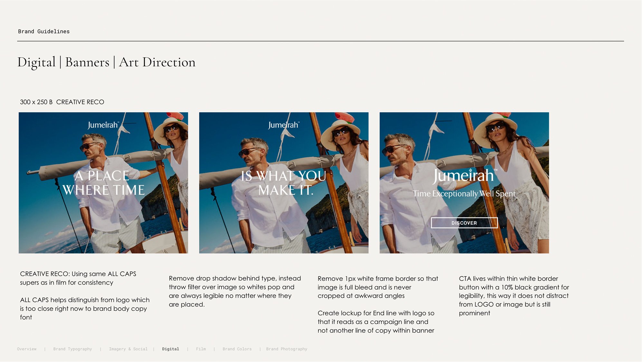Viewport: 644px width, 362px height.
Task: Click the 'Remove drop shadow behind type' paragraph
Action: pyautogui.click(x=235, y=291)
